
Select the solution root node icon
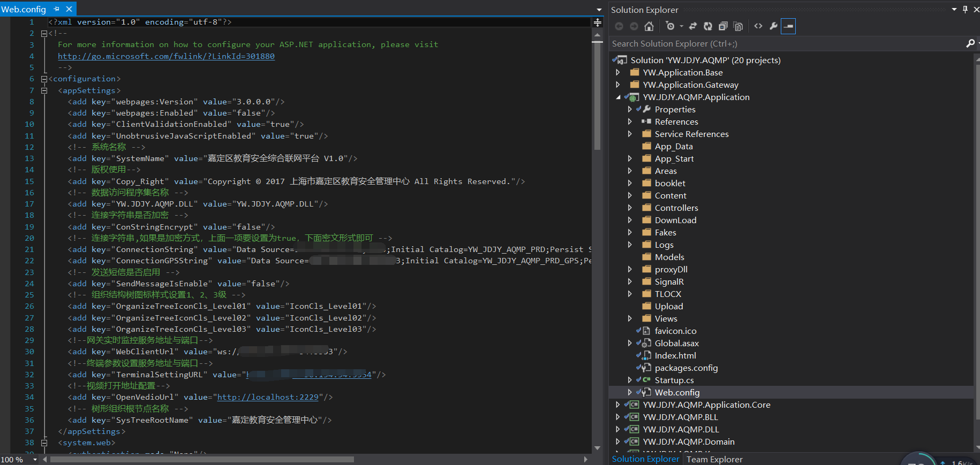pyautogui.click(x=621, y=60)
